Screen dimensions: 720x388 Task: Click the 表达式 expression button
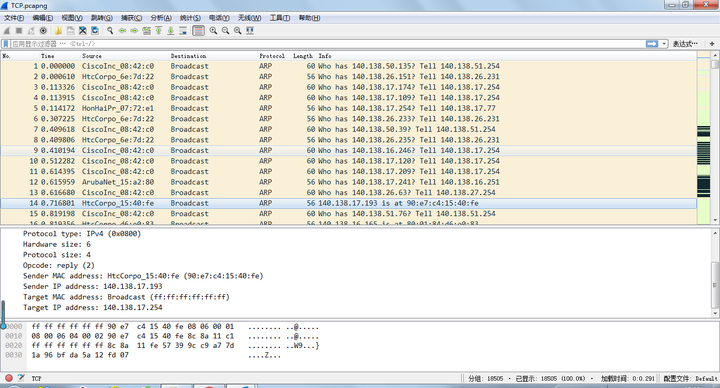[685, 44]
